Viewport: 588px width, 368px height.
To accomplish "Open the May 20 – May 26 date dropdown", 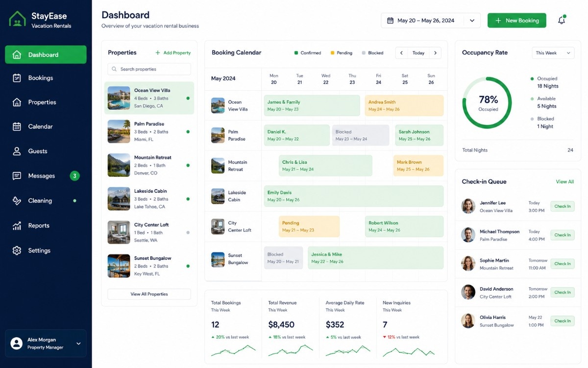I will [431, 21].
